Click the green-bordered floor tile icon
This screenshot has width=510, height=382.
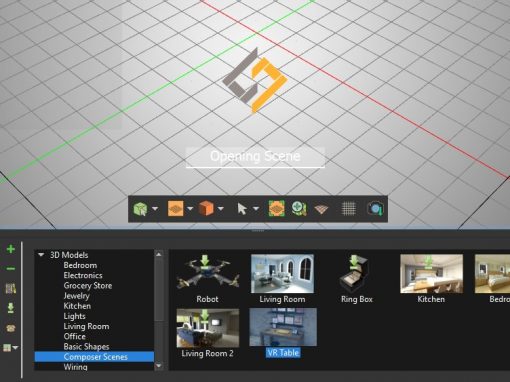277,209
